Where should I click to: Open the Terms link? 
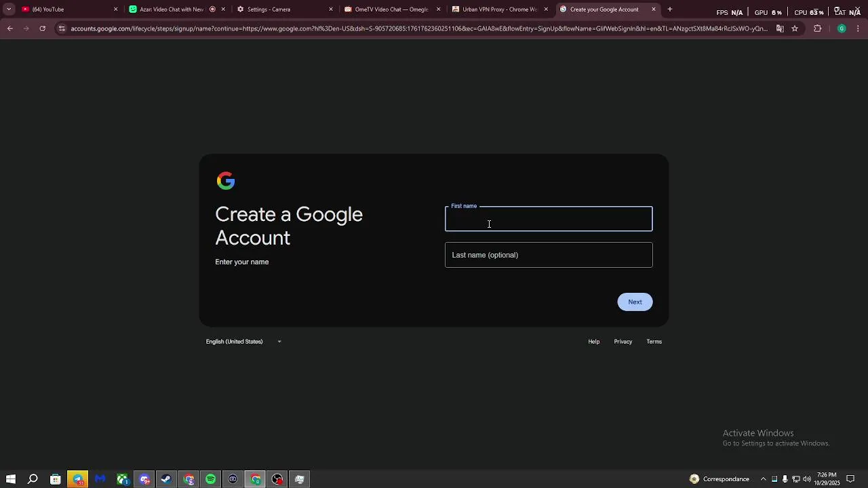point(654,342)
